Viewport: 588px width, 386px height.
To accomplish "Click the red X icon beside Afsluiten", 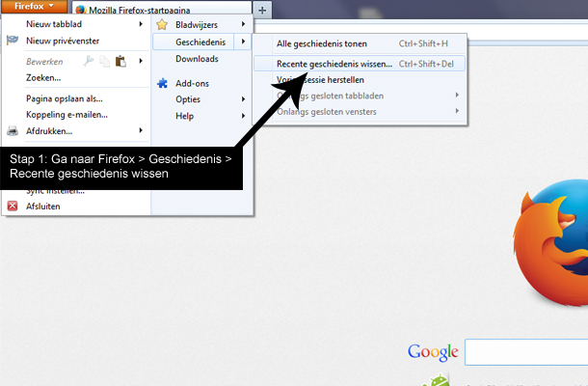I will pos(13,206).
